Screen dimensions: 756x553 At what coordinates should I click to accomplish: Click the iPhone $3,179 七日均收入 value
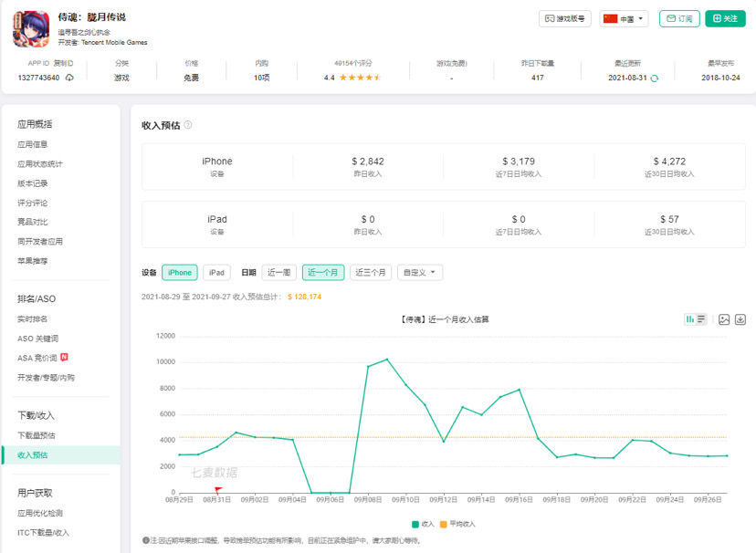click(x=519, y=162)
